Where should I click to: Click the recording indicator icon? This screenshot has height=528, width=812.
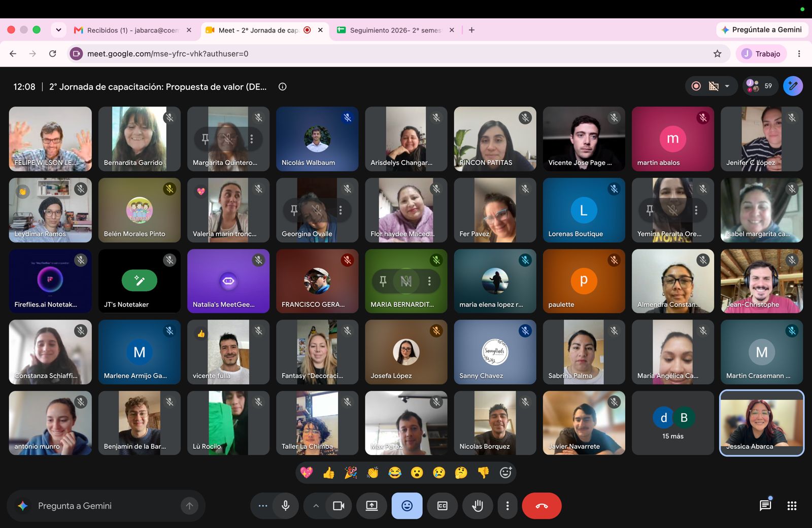tap(696, 86)
